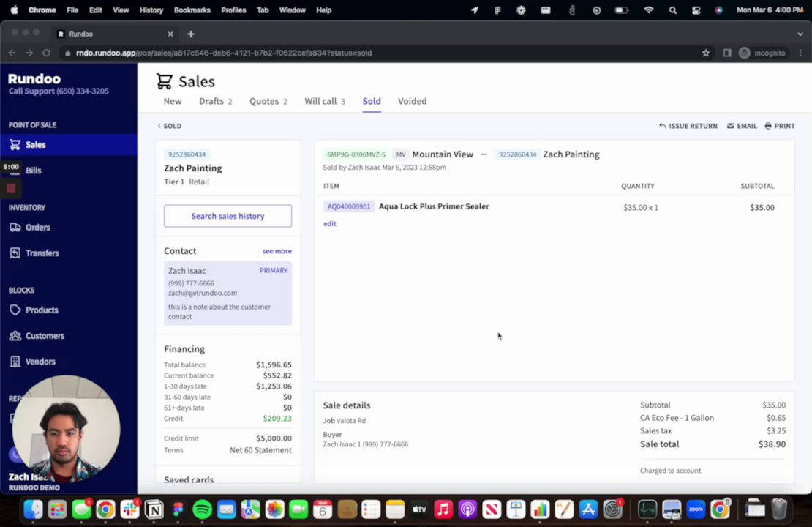Open a new browser tab
This screenshot has height=527, width=812.
coord(191,34)
